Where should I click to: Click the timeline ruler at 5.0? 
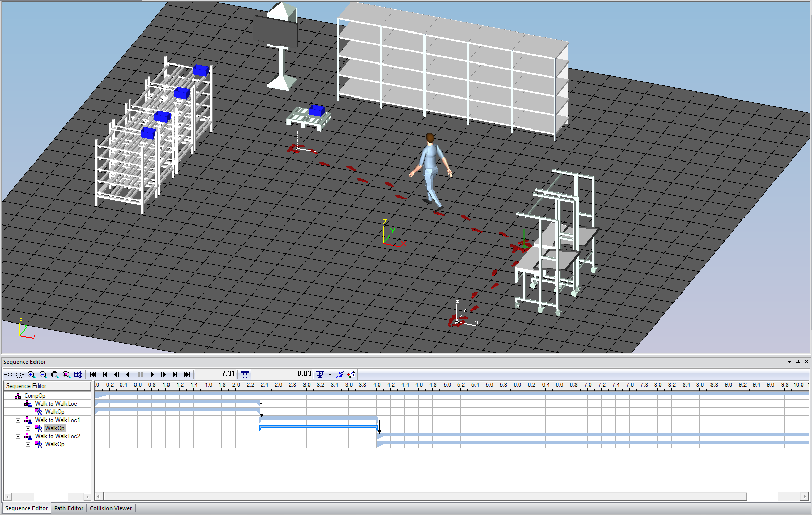[447, 385]
